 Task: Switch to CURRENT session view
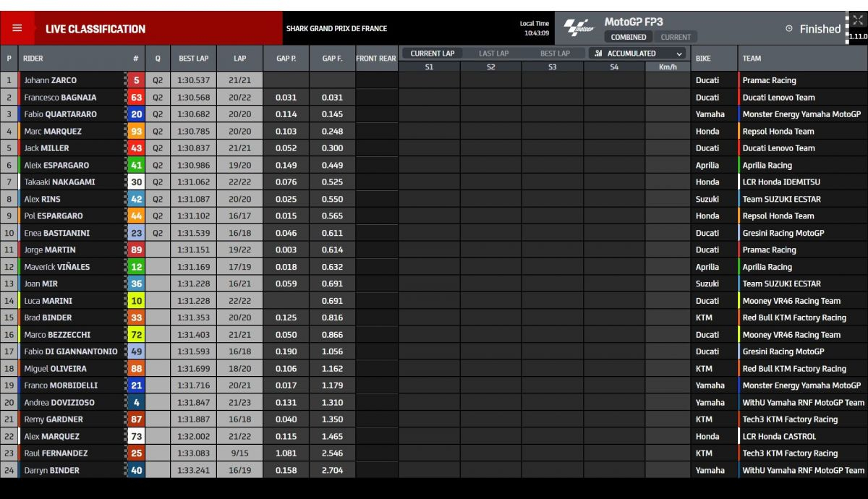coord(676,37)
